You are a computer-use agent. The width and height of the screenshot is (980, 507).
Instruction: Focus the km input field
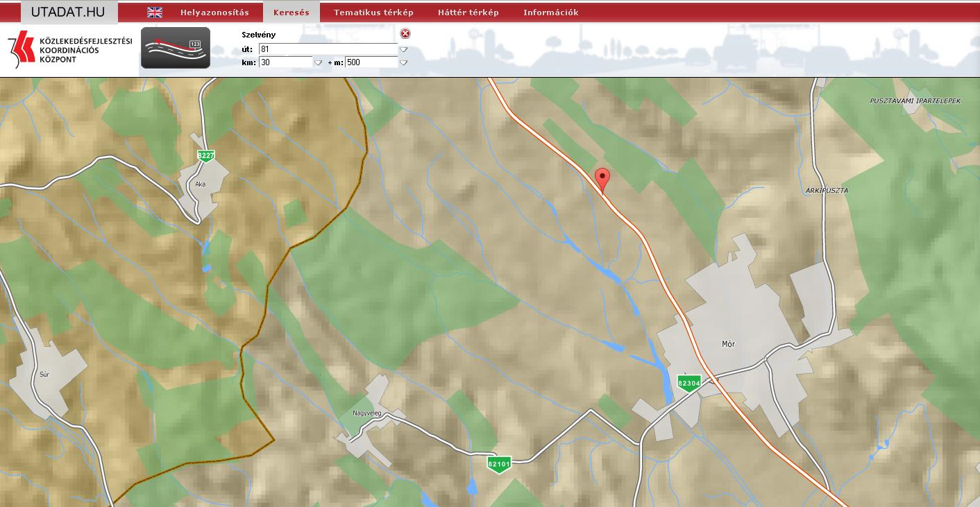pyautogui.click(x=285, y=62)
